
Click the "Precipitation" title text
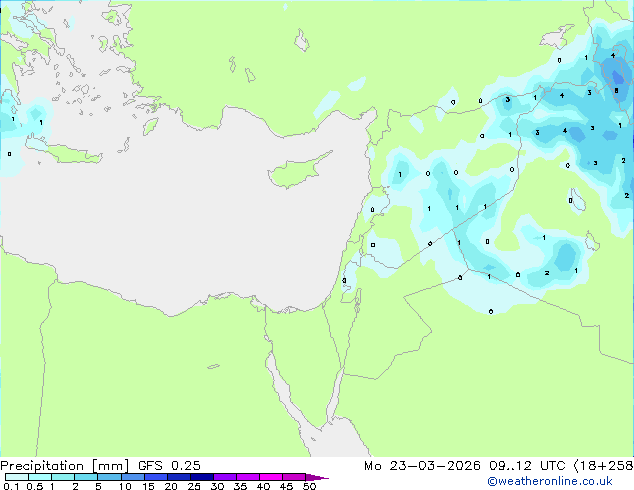tap(42, 466)
